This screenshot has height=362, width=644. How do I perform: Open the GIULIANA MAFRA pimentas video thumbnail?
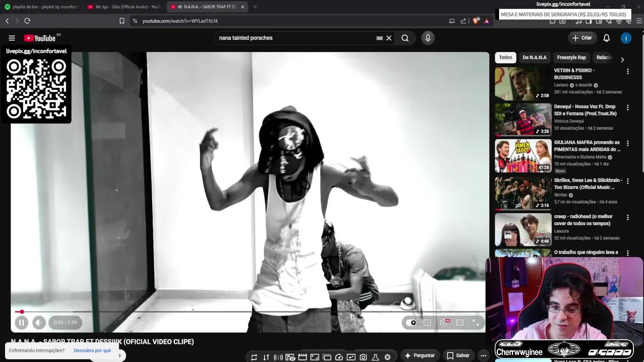pos(523,156)
